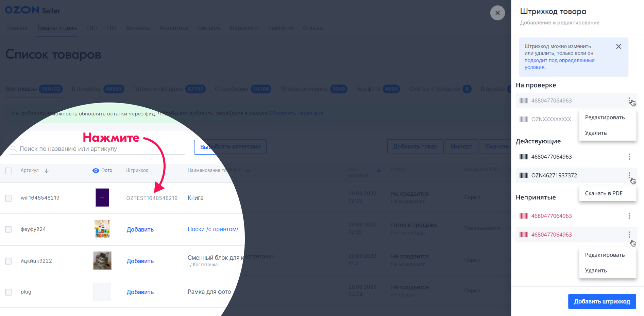
Task: Click the red barcode icon of first rejected code
Action: pos(523,216)
